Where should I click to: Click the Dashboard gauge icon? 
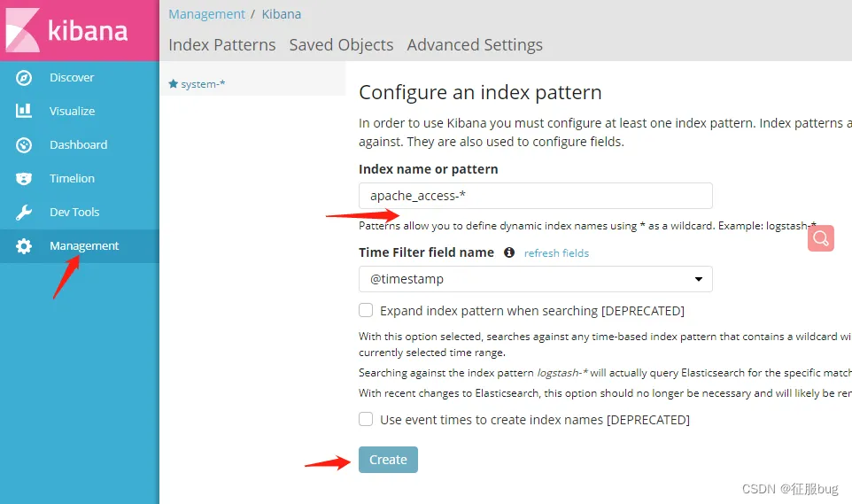pyautogui.click(x=24, y=145)
